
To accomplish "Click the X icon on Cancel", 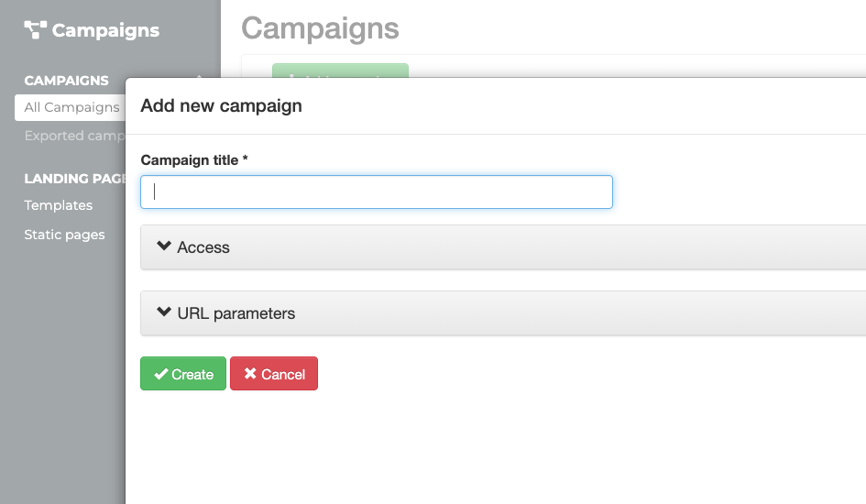I will [x=250, y=373].
